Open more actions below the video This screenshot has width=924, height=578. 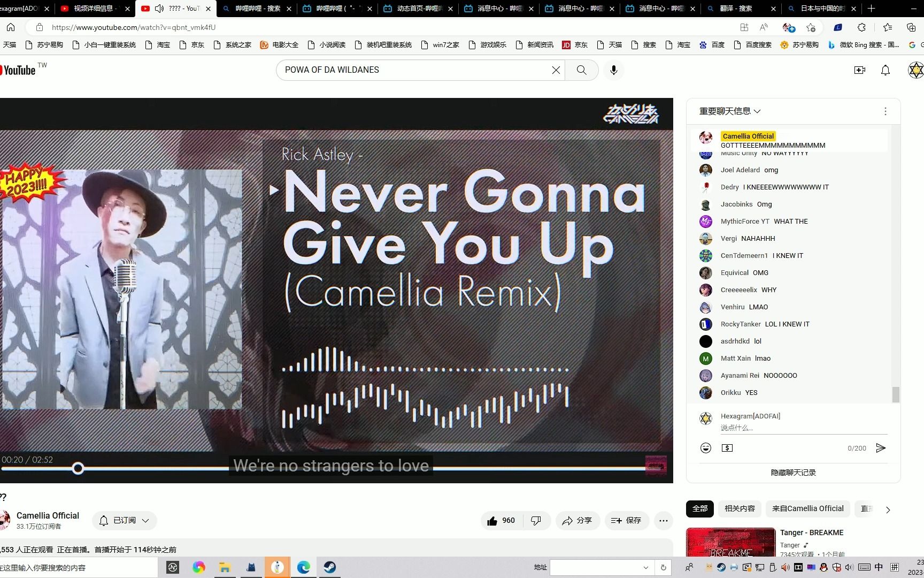click(x=664, y=520)
